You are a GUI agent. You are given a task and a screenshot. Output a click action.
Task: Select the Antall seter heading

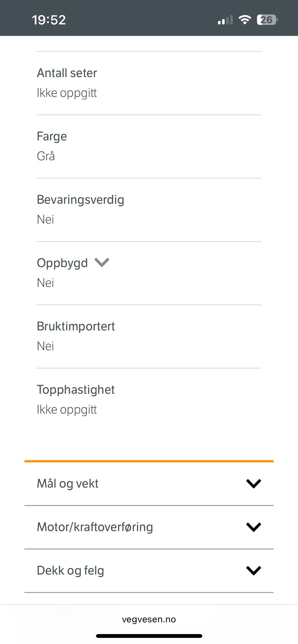tap(67, 73)
